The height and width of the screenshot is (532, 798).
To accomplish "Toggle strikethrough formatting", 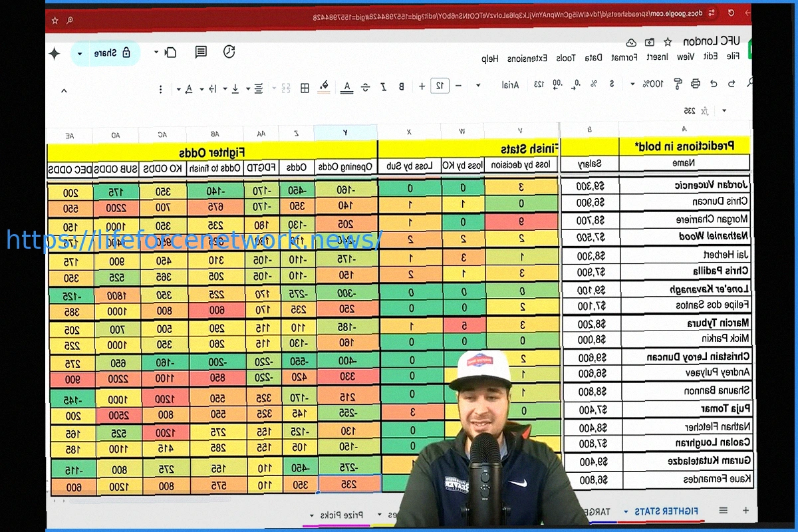I will click(365, 87).
